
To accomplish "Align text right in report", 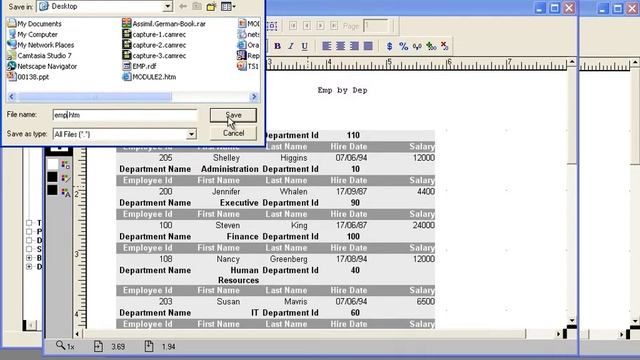I will tap(354, 46).
